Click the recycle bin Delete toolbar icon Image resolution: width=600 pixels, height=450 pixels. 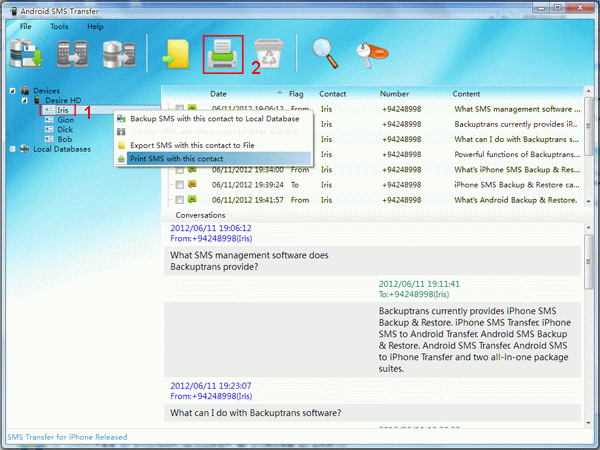tap(269, 54)
